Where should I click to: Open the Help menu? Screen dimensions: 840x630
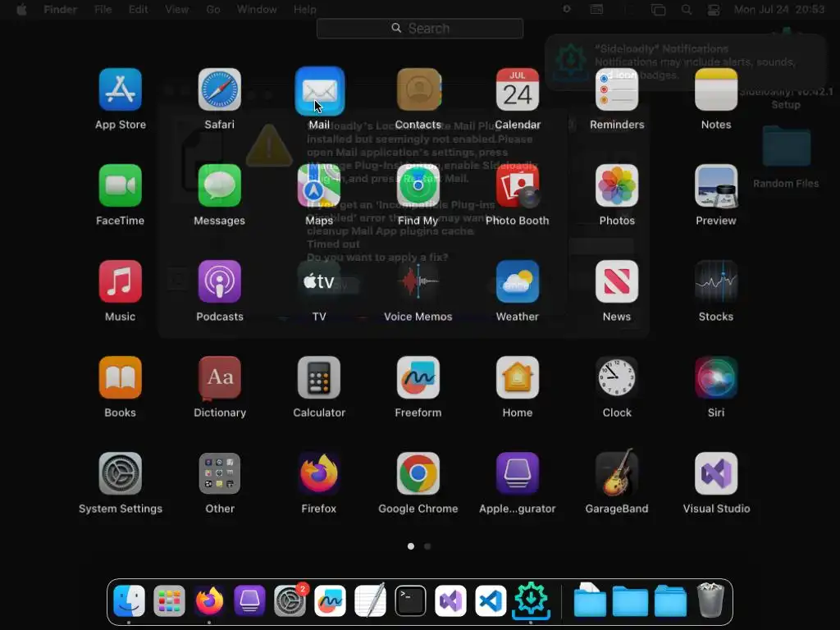[305, 9]
